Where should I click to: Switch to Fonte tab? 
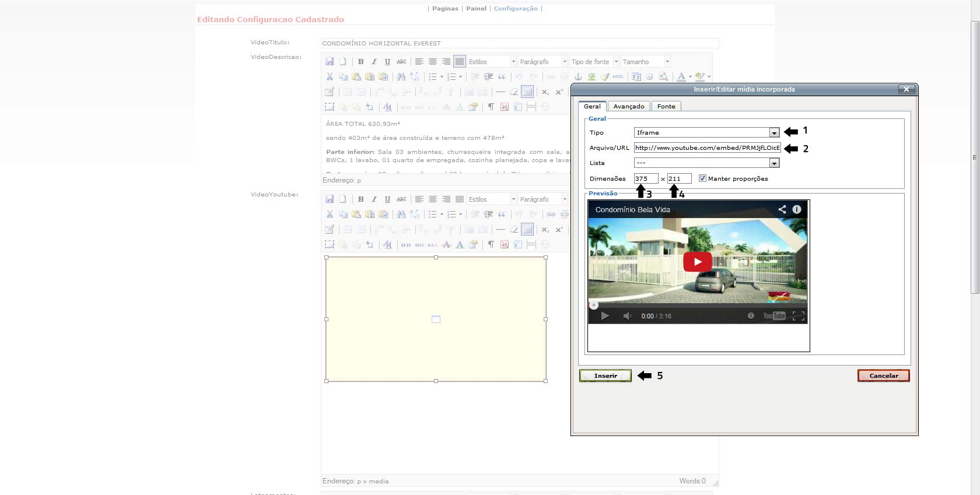pyautogui.click(x=666, y=106)
